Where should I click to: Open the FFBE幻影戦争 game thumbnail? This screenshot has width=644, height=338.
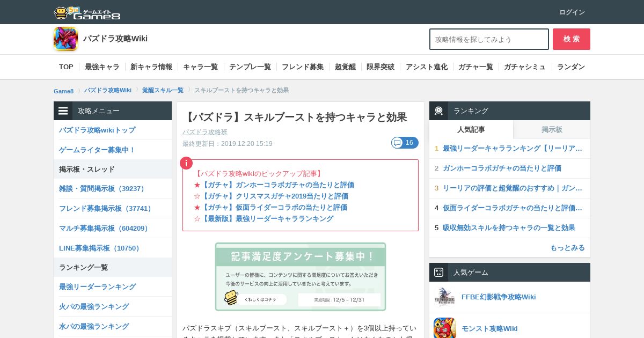(445, 297)
